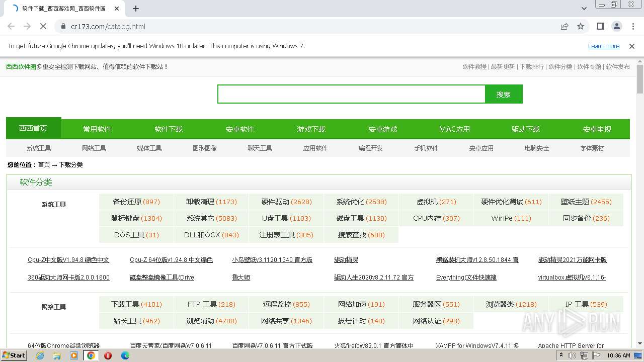644x362 pixels.
Task: Stop loading the page
Action: point(43,26)
